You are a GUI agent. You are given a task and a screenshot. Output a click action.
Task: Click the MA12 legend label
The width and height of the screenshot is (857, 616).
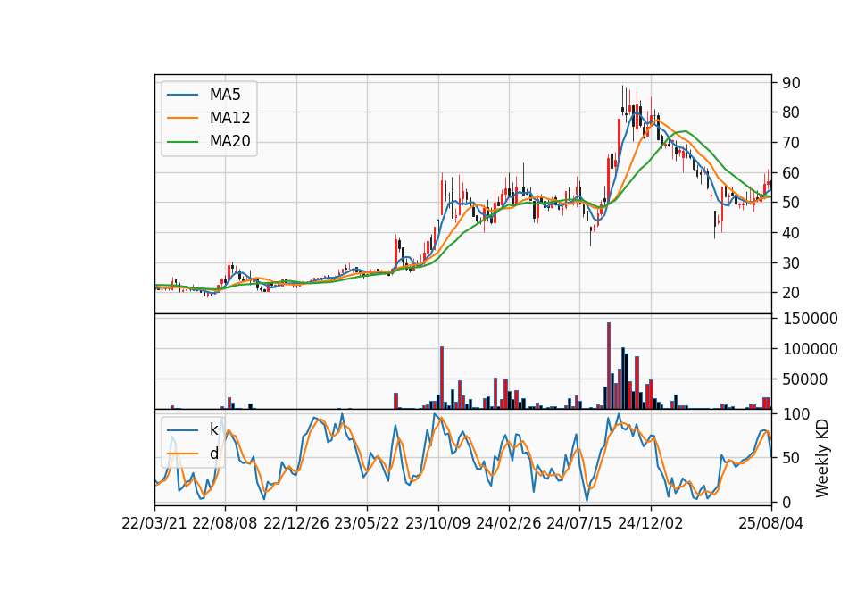tap(229, 118)
